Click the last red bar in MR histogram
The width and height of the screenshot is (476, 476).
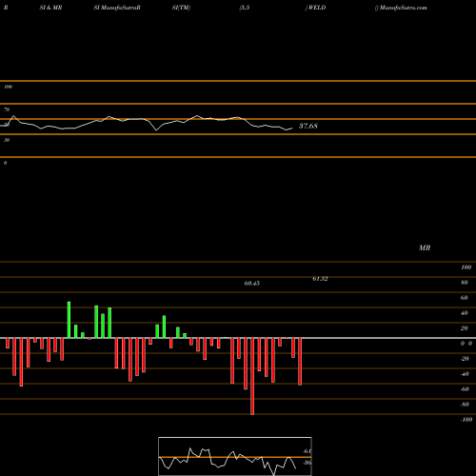click(300, 362)
